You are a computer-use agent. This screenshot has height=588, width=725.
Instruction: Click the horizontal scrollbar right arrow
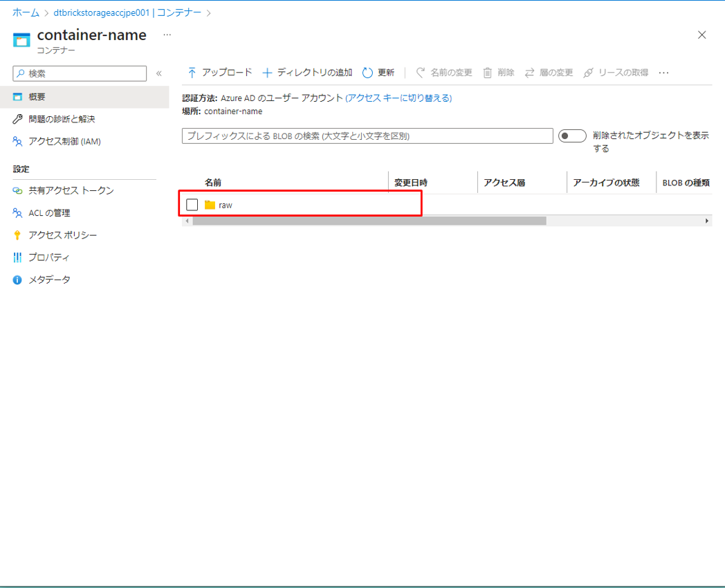(x=706, y=221)
